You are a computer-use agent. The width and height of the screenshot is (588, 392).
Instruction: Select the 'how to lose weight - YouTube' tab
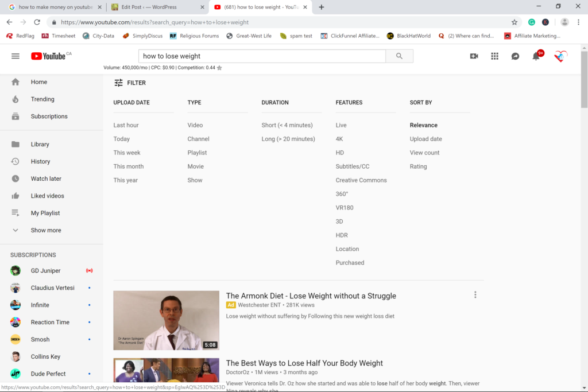(x=261, y=7)
